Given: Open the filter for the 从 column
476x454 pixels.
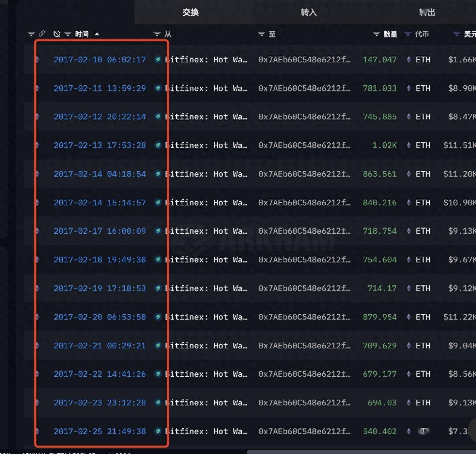Looking at the screenshot, I should tap(157, 34).
